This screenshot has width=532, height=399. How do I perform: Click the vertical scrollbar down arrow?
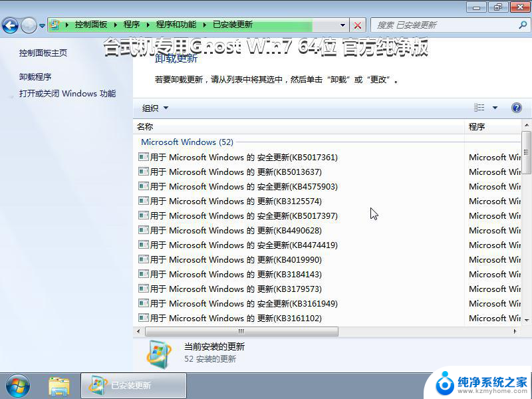[x=526, y=320]
